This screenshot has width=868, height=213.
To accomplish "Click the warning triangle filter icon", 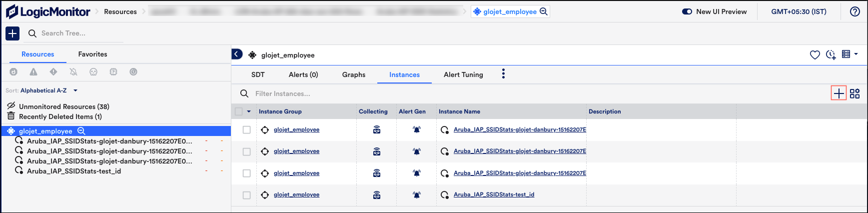I will pos(33,72).
